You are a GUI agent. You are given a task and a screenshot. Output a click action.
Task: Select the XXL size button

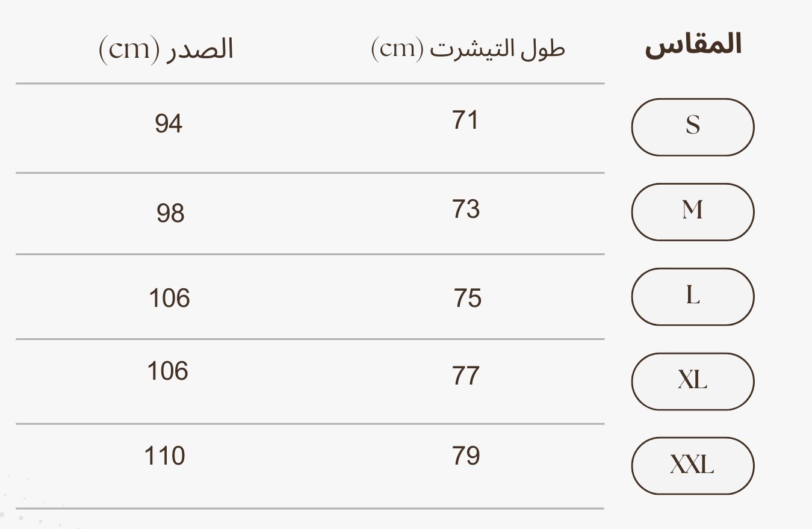coord(692,466)
